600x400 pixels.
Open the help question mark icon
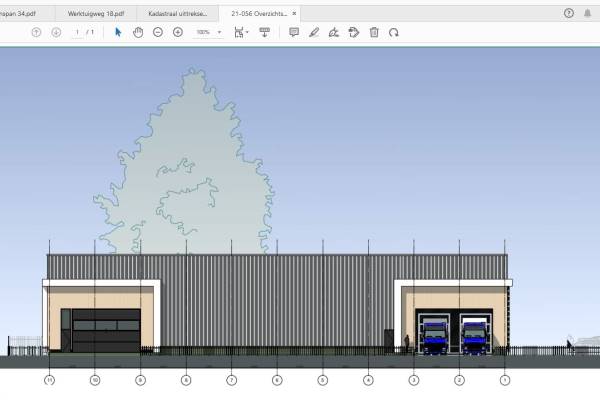[569, 13]
